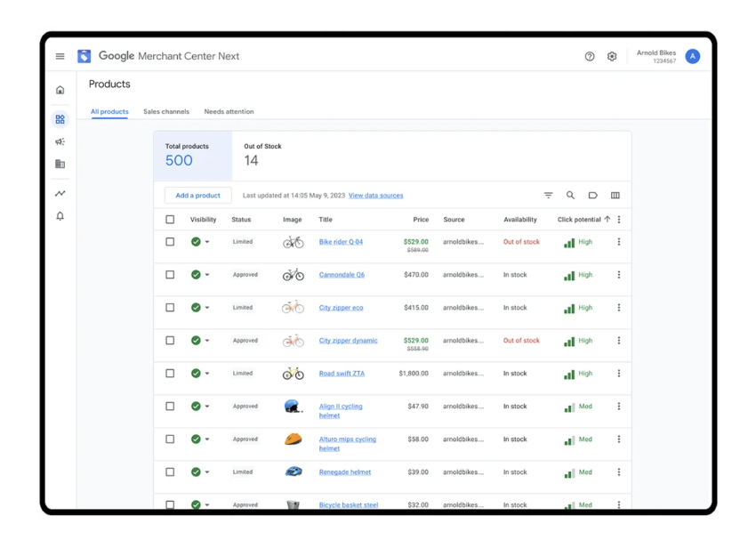Viewport: 756px width, 548px height.
Task: Click Click potential sort arrow
Action: coord(607,219)
